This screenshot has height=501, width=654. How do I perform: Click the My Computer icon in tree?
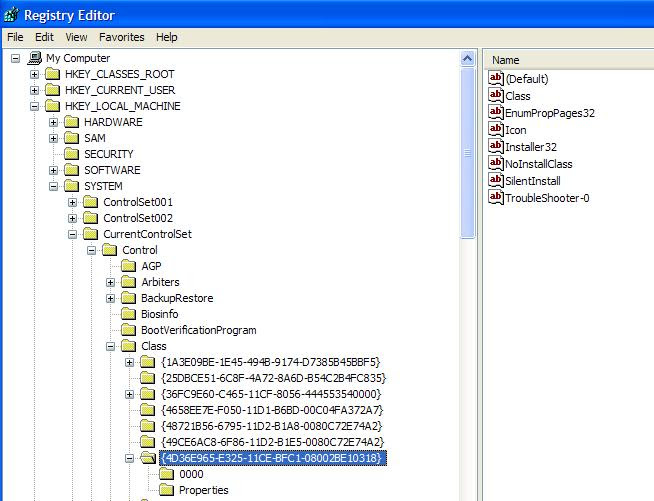pyautogui.click(x=35, y=58)
